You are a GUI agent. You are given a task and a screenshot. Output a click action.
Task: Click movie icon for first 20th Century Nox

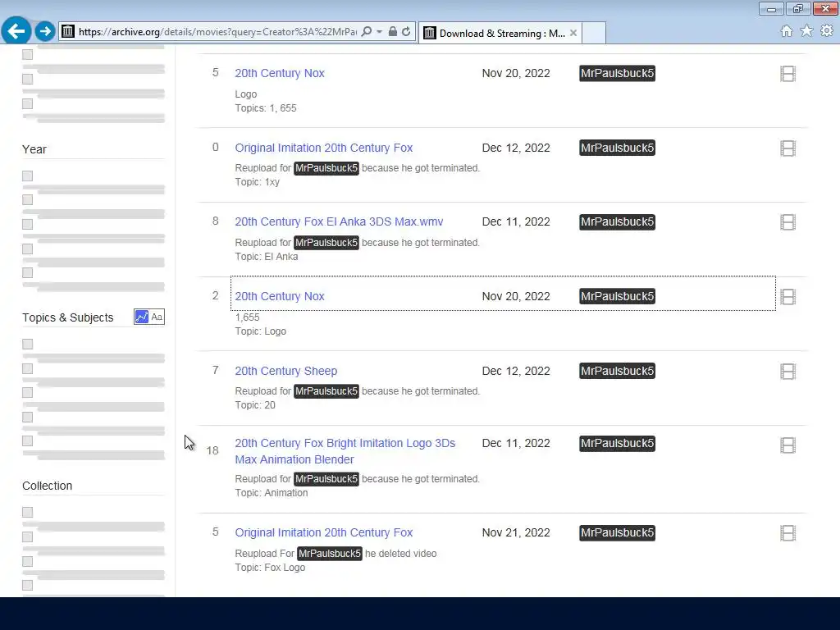click(x=787, y=74)
